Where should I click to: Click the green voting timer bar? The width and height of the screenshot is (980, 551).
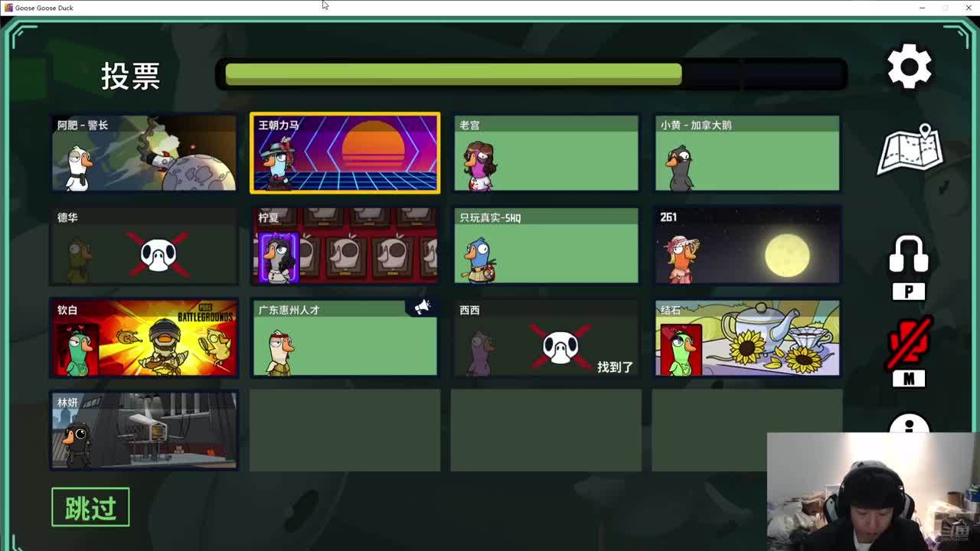[453, 74]
